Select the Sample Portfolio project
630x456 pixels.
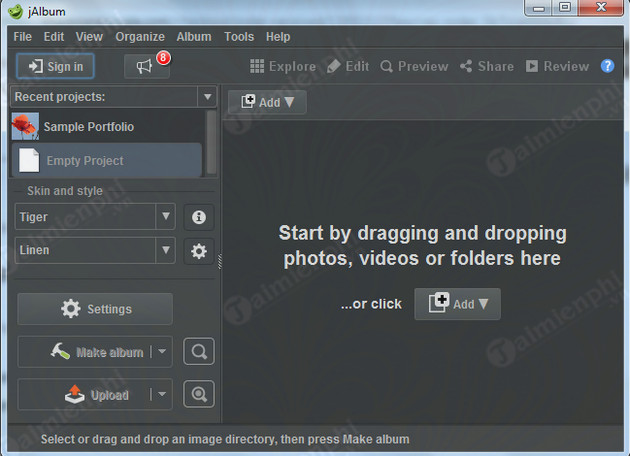click(108, 127)
